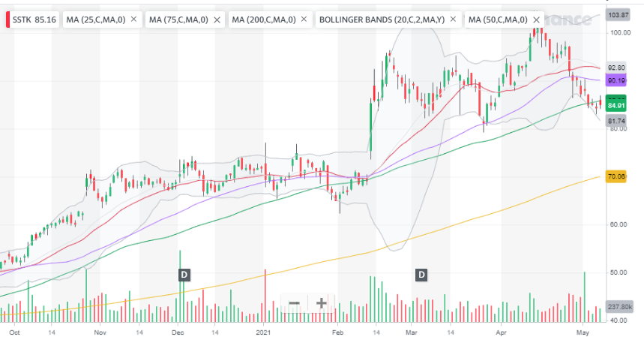The height and width of the screenshot is (343, 644).
Task: Open MA (25,C,MA,0) indicator settings
Action: pyautogui.click(x=92, y=20)
